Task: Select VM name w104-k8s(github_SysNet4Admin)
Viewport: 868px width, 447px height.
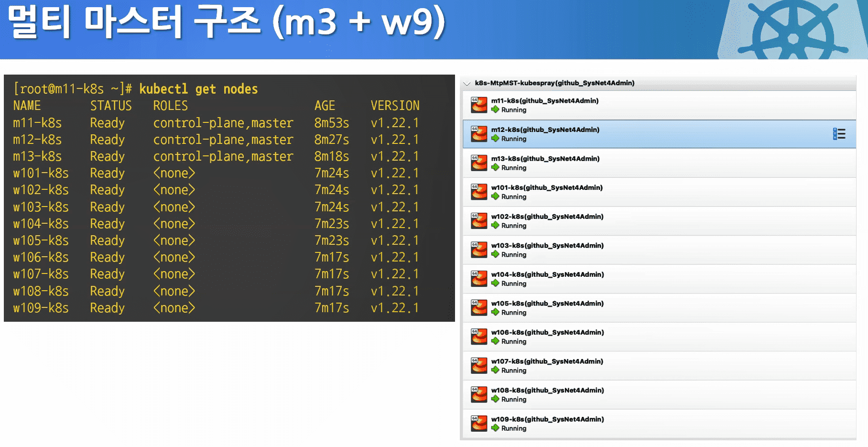Action: pyautogui.click(x=548, y=274)
